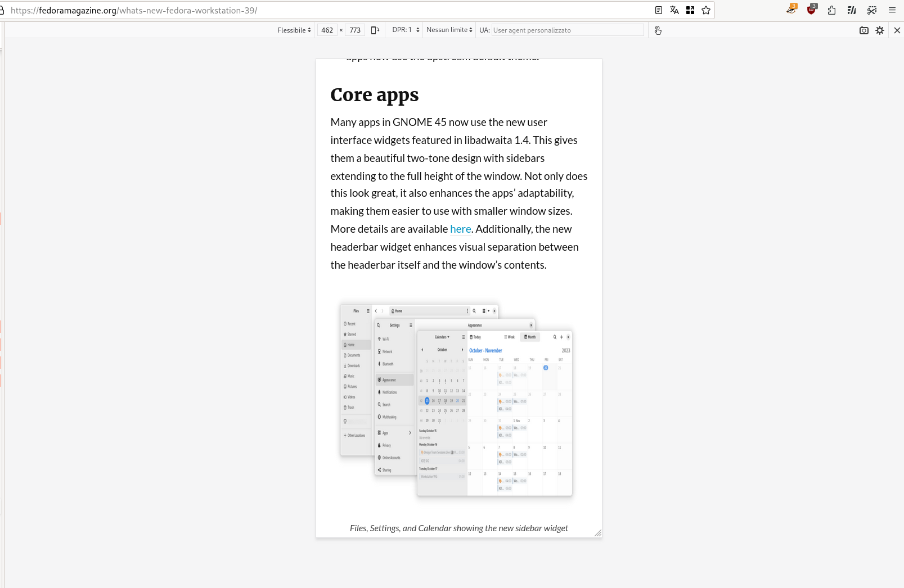Toggle Reader View in the address bar
Viewport: 904px width, 588px height.
(659, 10)
